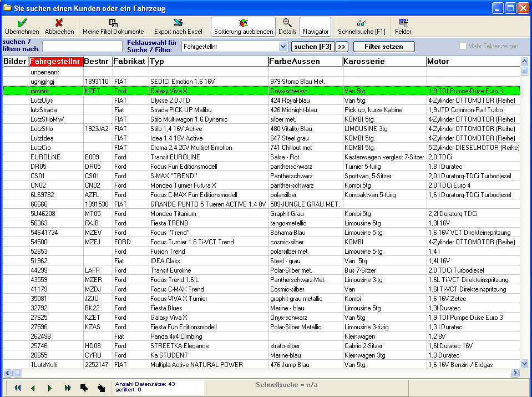The height and width of the screenshot is (397, 532).
Task: Select Focus C-MAX Fun Editionsmodell
Action: pyautogui.click(x=261, y=195)
